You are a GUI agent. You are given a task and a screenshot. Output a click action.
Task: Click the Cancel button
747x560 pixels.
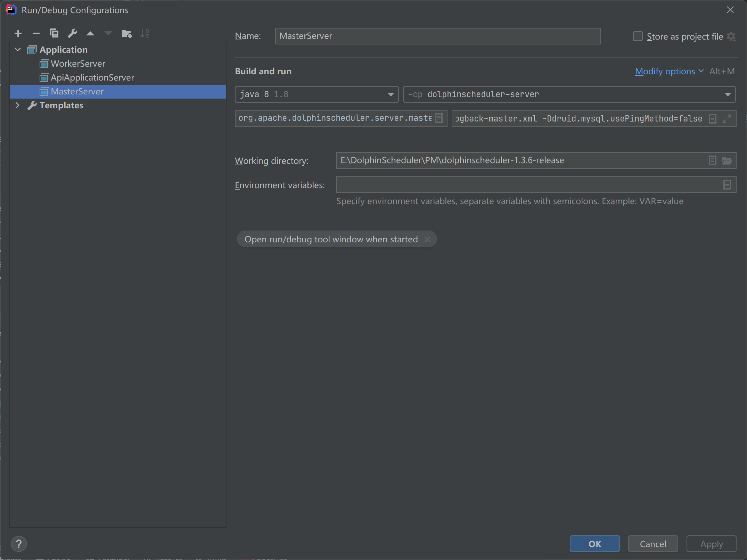(x=653, y=544)
